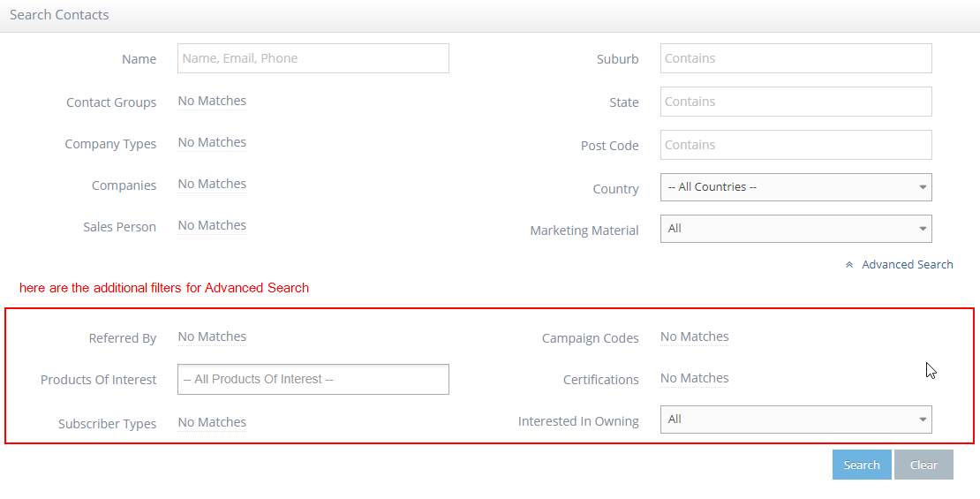Click No Matches next to Contact Groups
The image size is (980, 499).
212,101
